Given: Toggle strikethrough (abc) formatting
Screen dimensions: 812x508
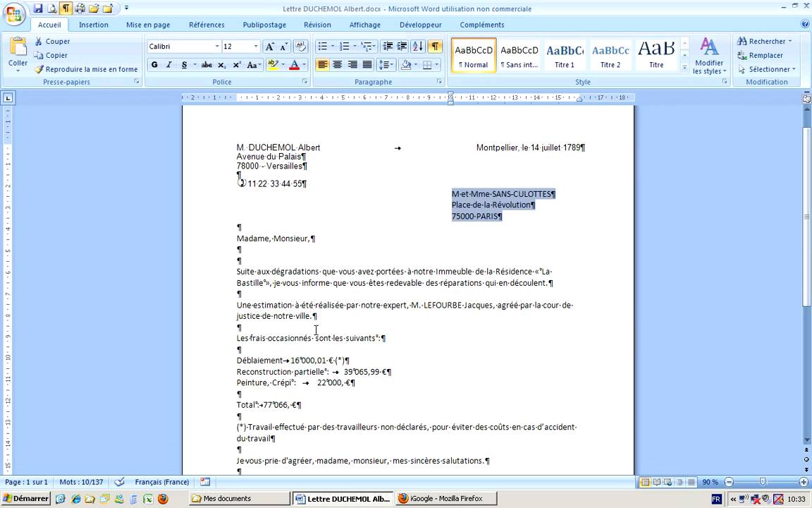Looking at the screenshot, I should coord(207,65).
